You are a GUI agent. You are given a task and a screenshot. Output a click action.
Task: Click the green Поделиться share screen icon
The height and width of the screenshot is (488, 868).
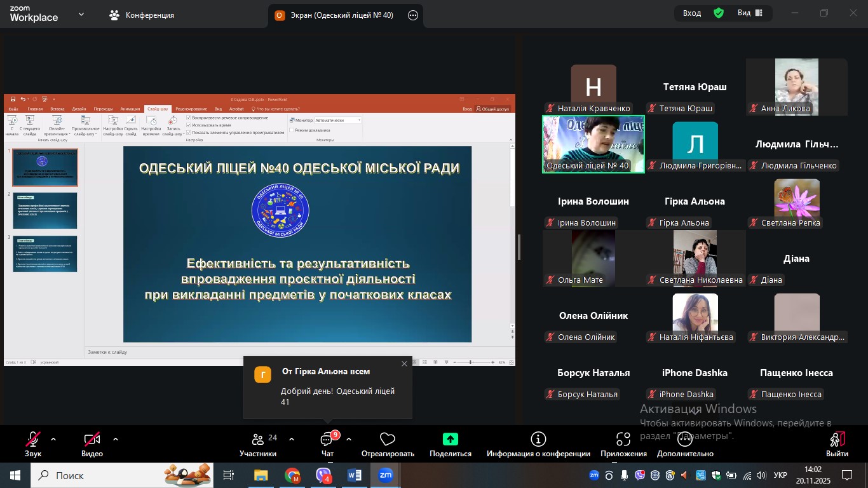450,440
